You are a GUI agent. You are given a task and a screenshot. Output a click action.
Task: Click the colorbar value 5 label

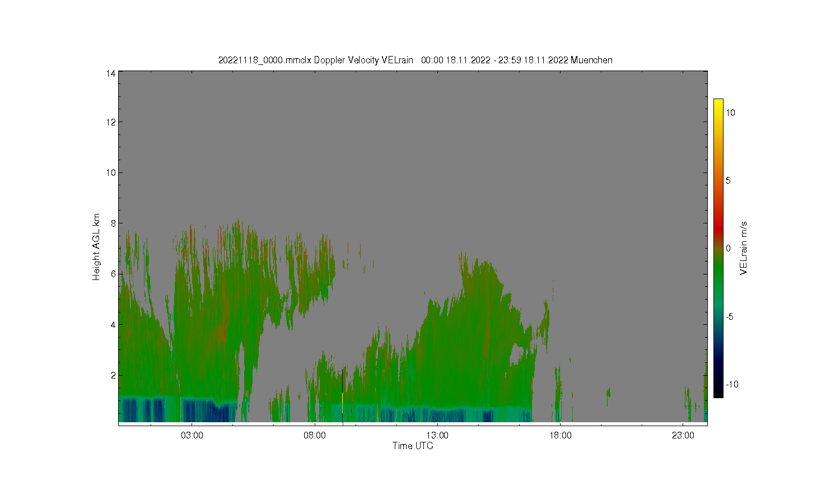pyautogui.click(x=729, y=180)
